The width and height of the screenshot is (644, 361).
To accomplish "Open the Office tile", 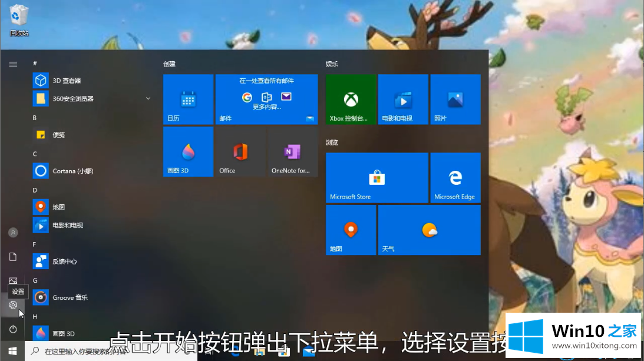I will [240, 151].
